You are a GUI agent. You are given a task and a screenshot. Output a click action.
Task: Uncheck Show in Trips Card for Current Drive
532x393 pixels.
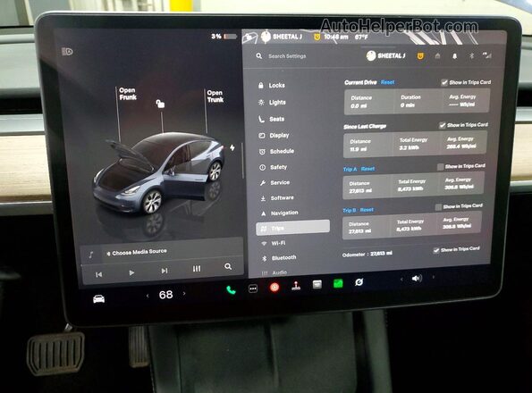click(444, 82)
